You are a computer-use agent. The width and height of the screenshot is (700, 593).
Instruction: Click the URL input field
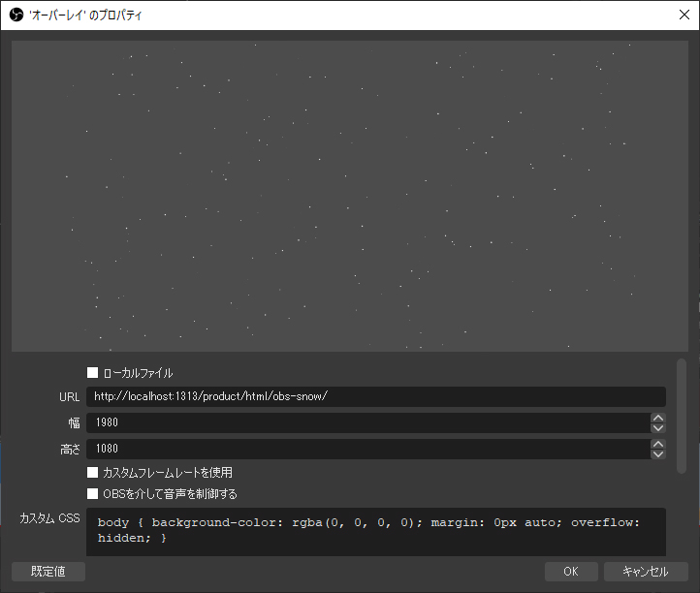click(x=376, y=396)
